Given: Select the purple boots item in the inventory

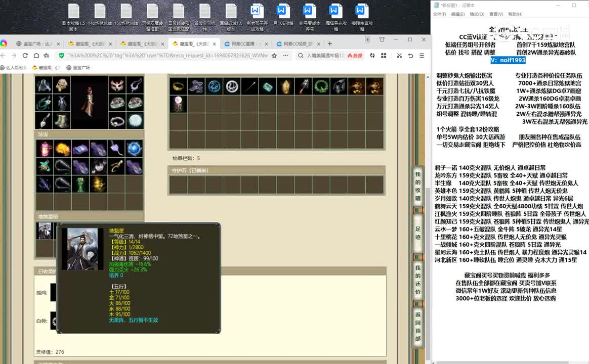Looking at the screenshot, I should click(196, 86).
